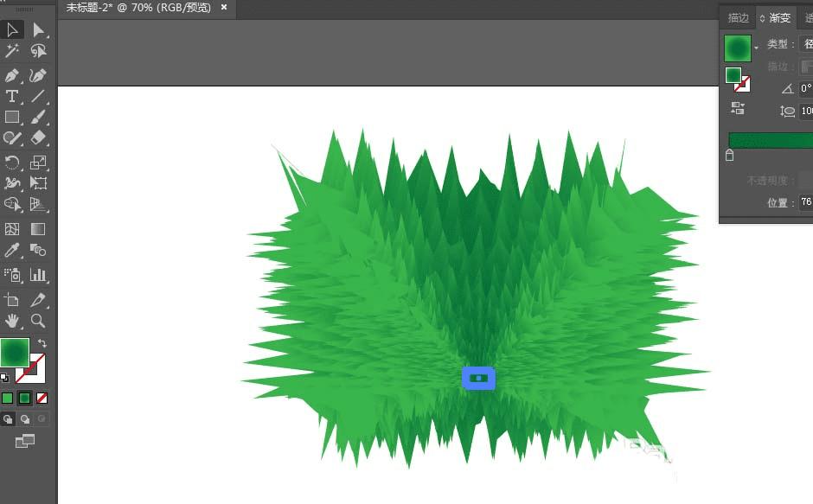Click the gradient angle input field
813x504 pixels.
click(x=806, y=88)
